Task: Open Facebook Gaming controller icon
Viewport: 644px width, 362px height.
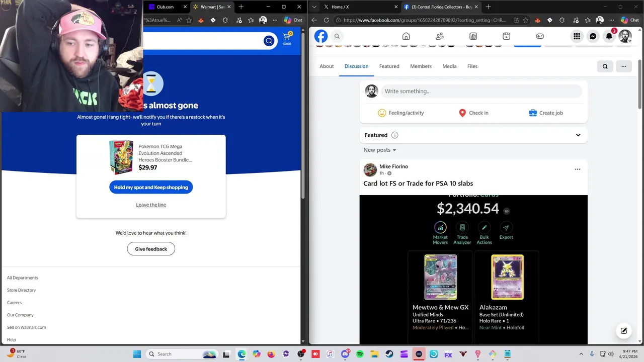Action: click(540, 36)
